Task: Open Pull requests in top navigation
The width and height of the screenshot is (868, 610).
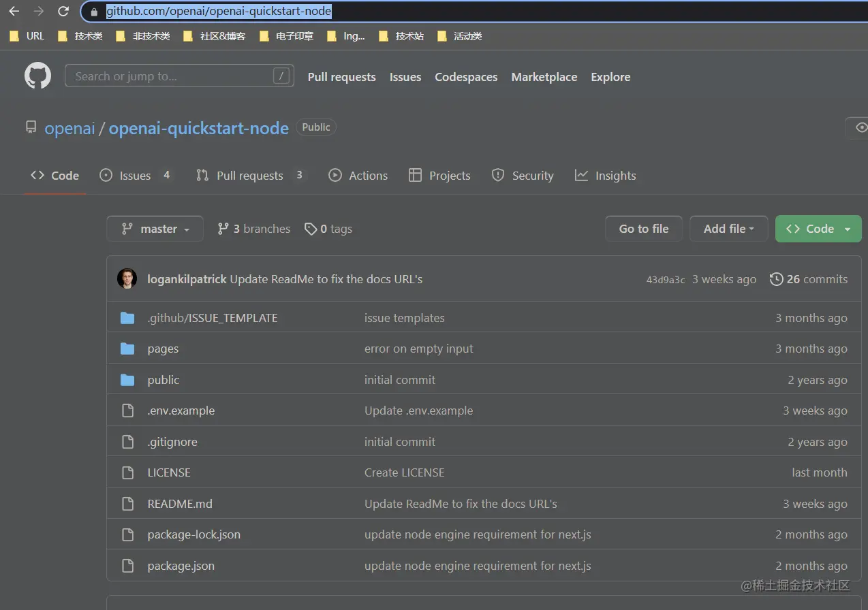Action: click(x=341, y=77)
